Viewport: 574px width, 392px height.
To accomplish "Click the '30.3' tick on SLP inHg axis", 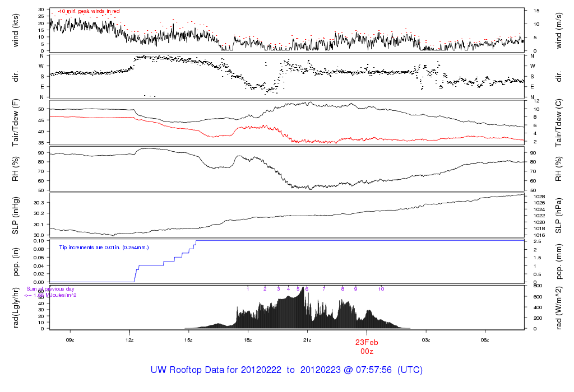I will tap(39, 203).
